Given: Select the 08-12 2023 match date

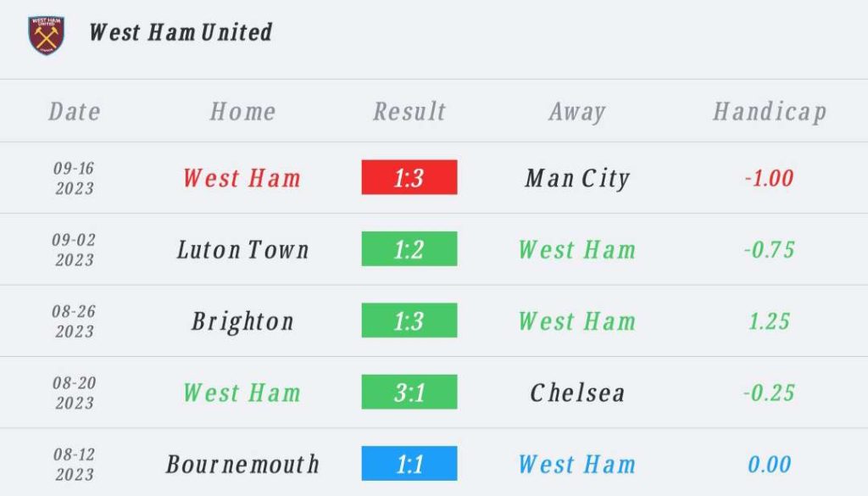Looking at the screenshot, I should (x=75, y=464).
